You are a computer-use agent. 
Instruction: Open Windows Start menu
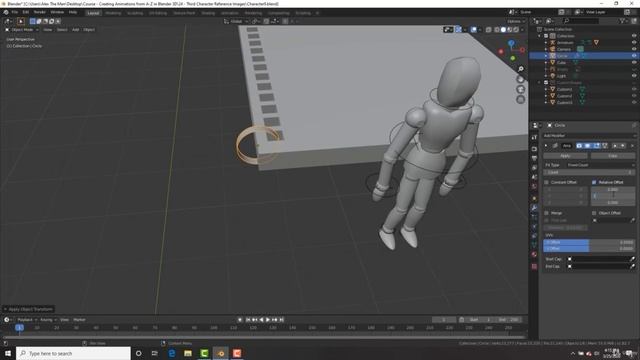tap(8, 353)
